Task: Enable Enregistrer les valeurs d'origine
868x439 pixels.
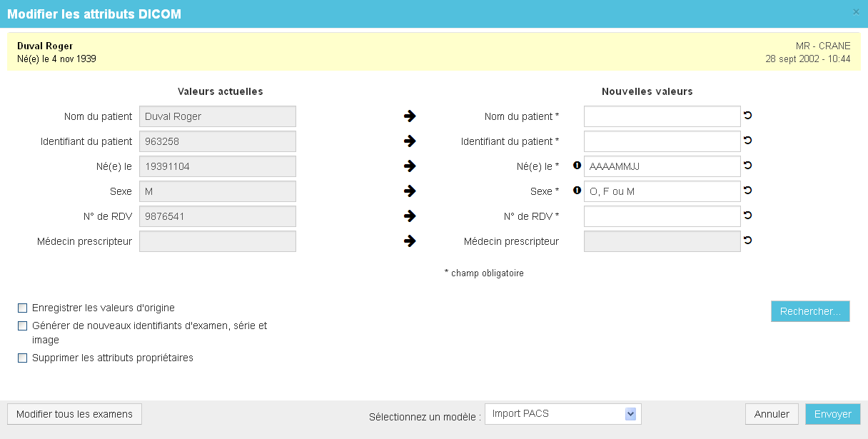Action: point(23,308)
